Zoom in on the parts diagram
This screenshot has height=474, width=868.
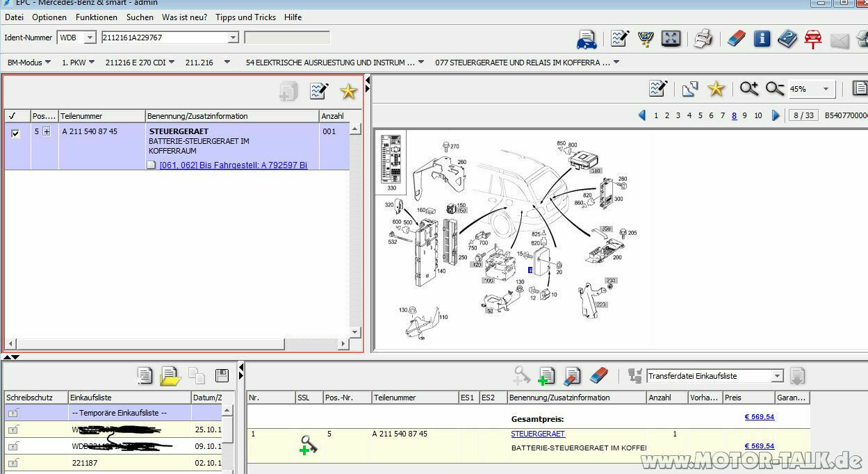tap(748, 88)
